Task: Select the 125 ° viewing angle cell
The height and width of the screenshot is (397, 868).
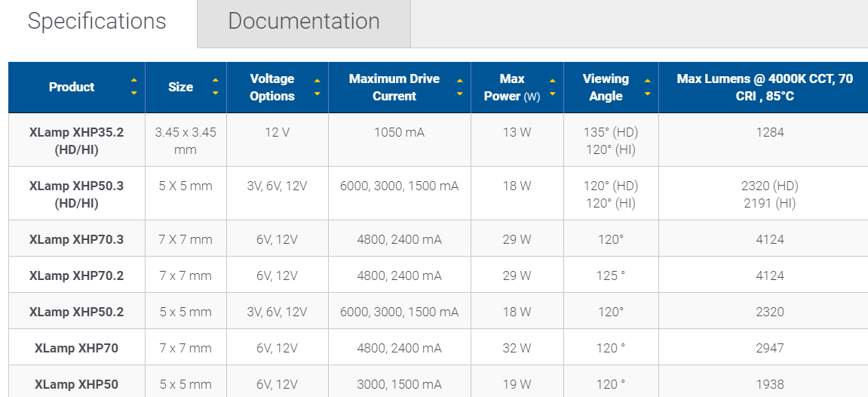Action: (611, 275)
